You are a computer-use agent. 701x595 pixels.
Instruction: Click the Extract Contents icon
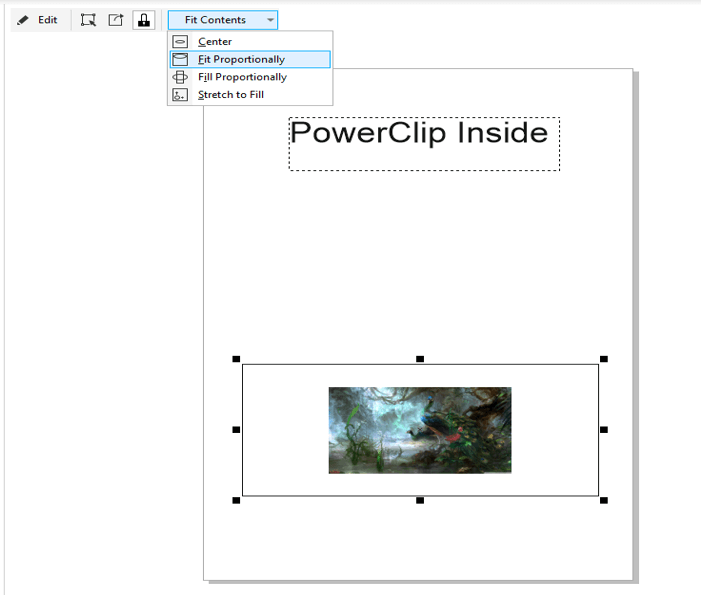click(116, 20)
